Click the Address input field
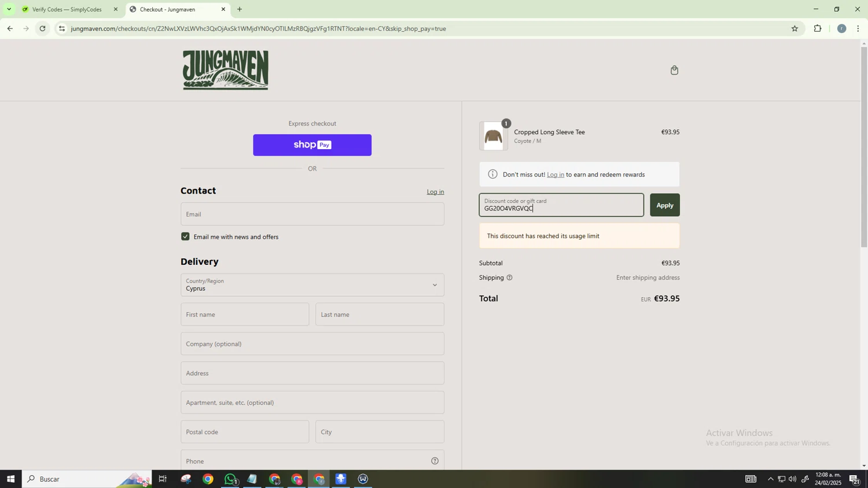 (x=312, y=374)
